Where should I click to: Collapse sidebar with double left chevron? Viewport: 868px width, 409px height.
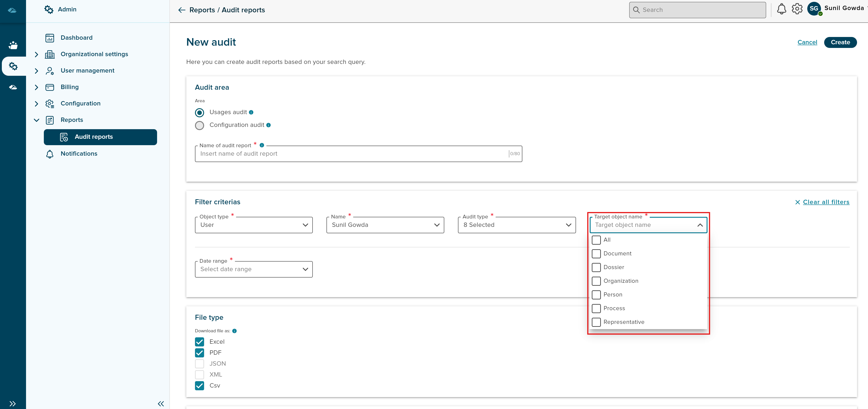161,404
